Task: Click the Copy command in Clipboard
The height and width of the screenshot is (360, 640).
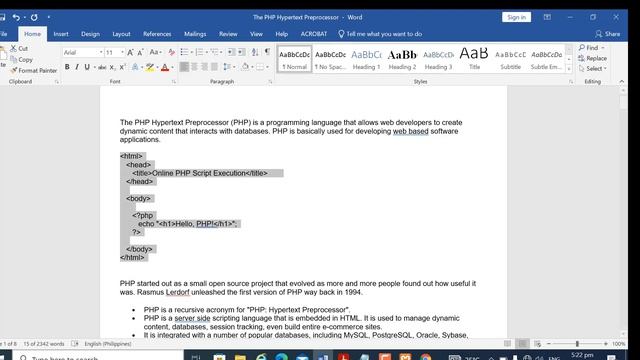Action: 22,59
